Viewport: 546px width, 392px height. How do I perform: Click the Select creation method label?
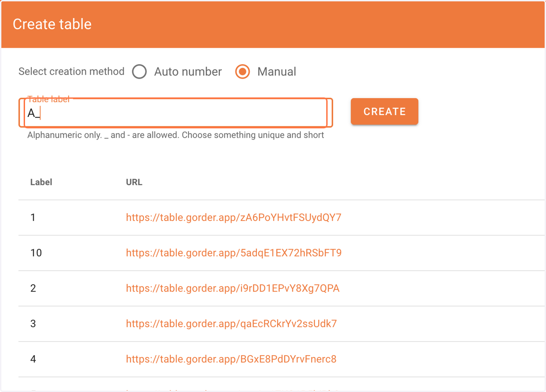coord(71,71)
